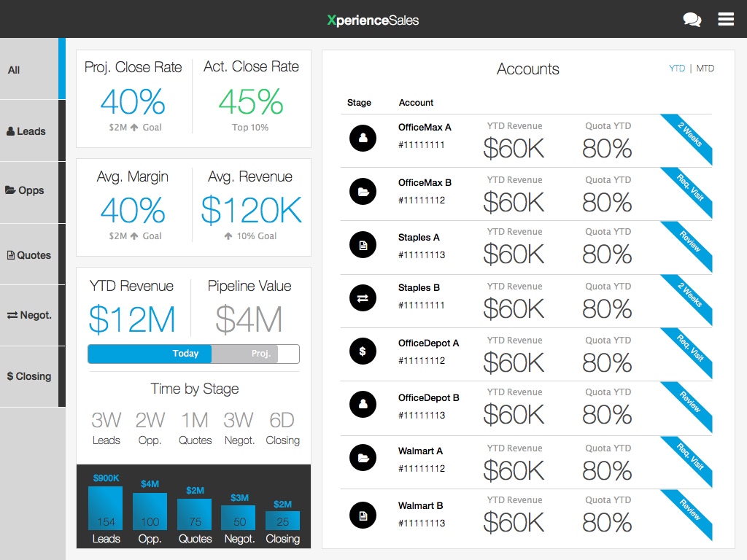Click the 40% Avg. Margin value
Image resolution: width=747 pixels, height=560 pixels.
pos(133,210)
